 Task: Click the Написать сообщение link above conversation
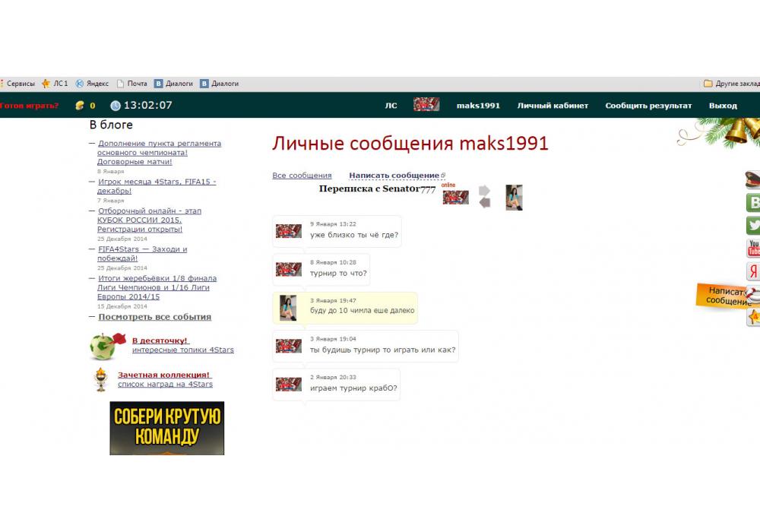[x=394, y=176]
